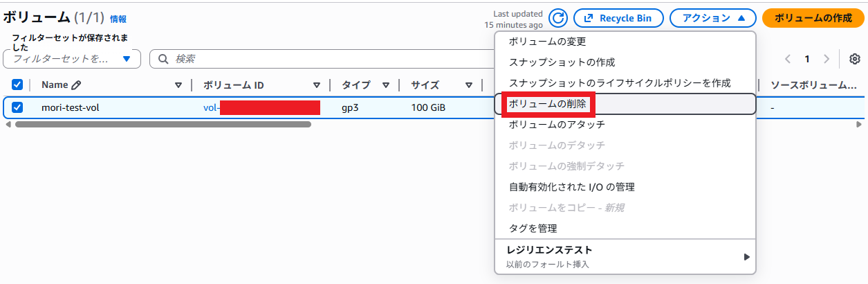Click the pencil edit icon beside Name
Viewport: 868px width, 284px height.
click(x=76, y=85)
